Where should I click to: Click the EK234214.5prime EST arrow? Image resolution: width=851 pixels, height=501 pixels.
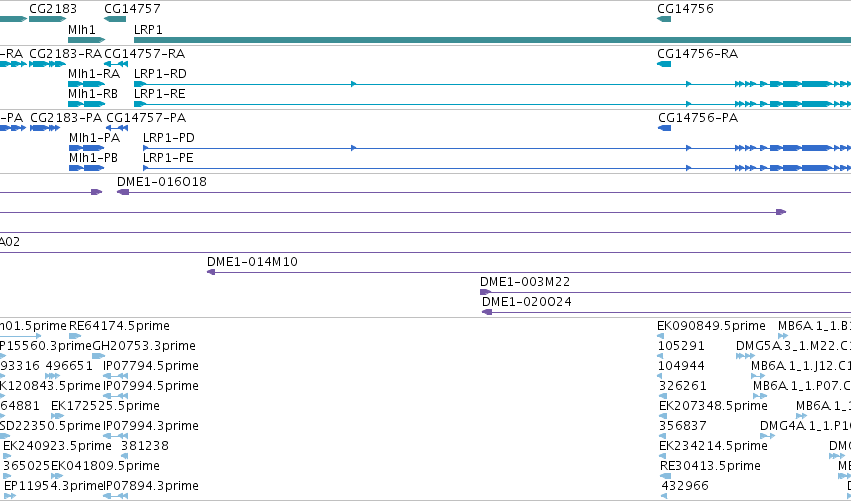(663, 456)
